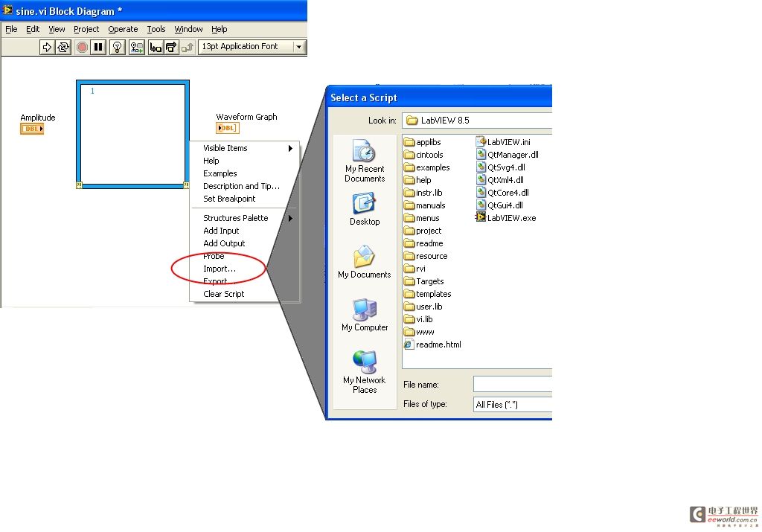Toggle the Highlight Execution lightbulb icon
The image size is (762, 532).
tap(117, 47)
